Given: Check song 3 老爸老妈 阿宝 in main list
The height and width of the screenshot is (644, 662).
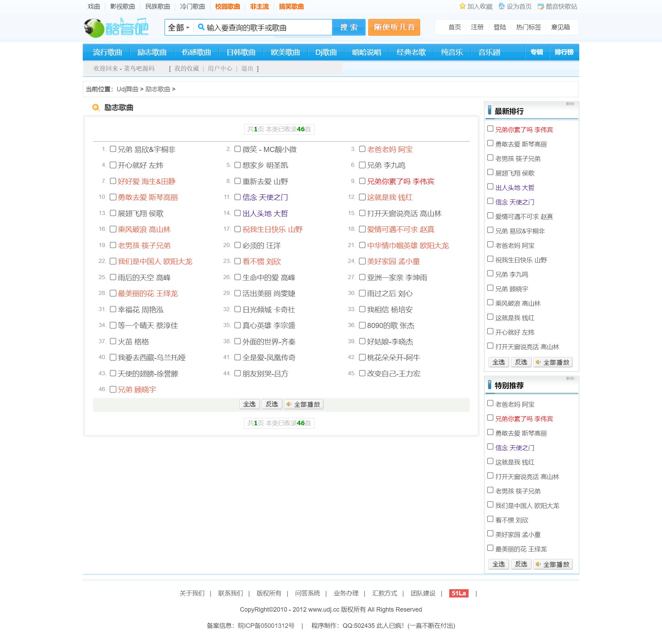Looking at the screenshot, I should coord(362,149).
